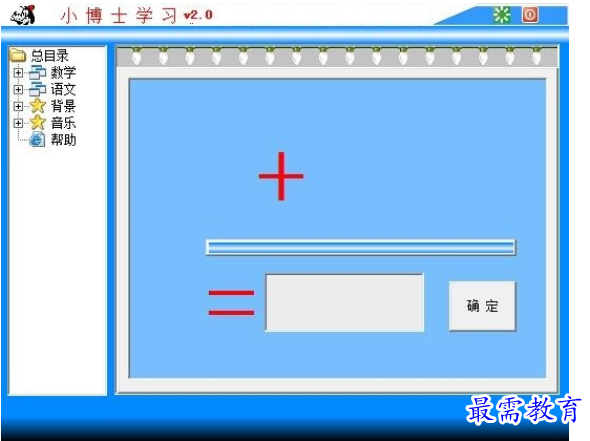
Task: Click the orange close icon
Action: coord(530,15)
